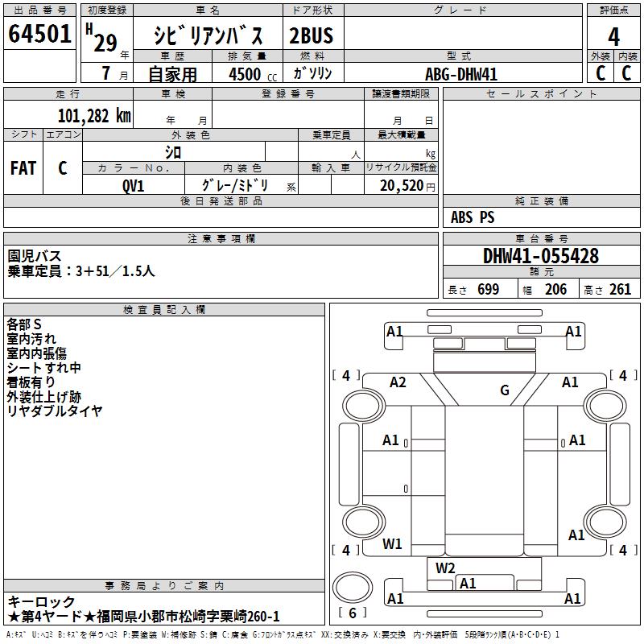The width and height of the screenshot is (644, 644).
Task: Click the length value 699
Action: pos(489,290)
